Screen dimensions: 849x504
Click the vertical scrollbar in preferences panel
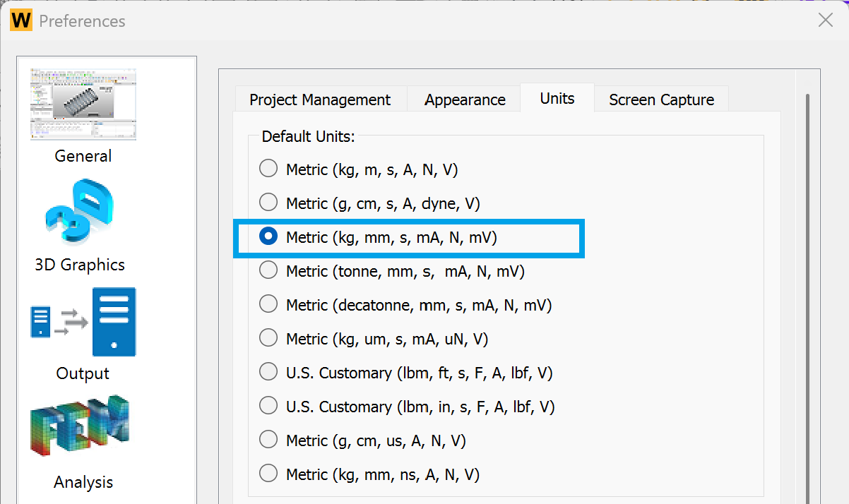tap(807, 282)
